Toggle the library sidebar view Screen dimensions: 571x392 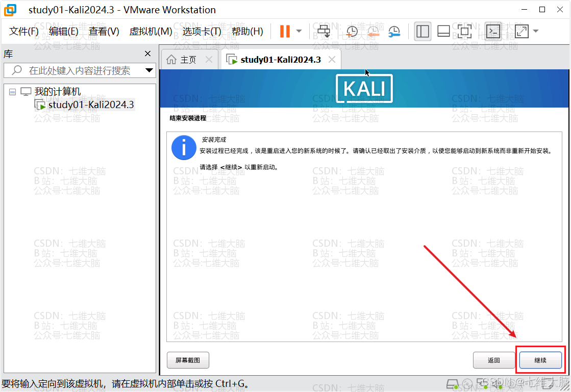point(423,31)
